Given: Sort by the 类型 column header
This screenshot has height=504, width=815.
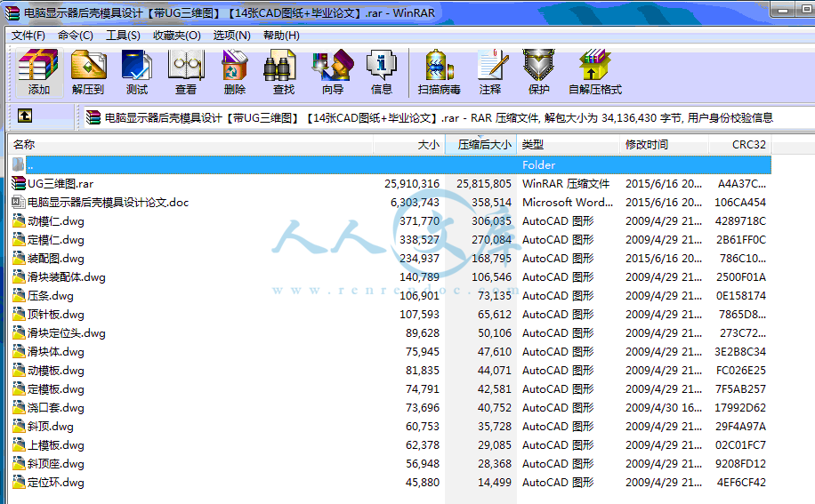Looking at the screenshot, I should coord(569,144).
